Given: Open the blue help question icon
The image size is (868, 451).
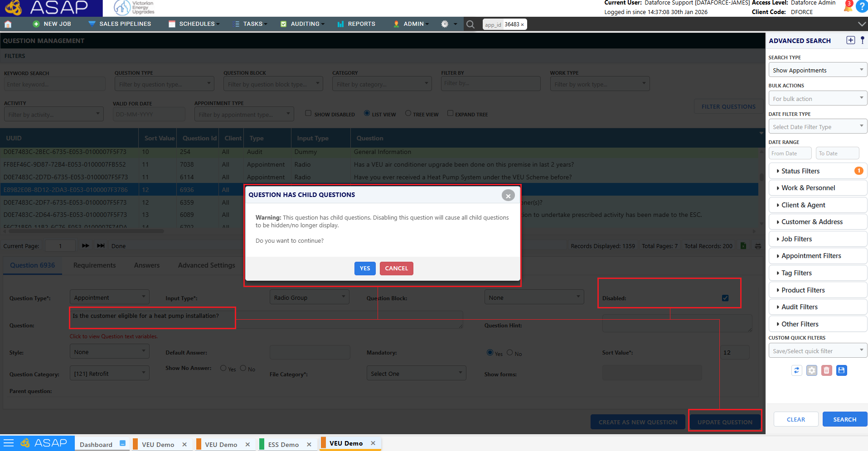Looking at the screenshot, I should click(862, 7).
